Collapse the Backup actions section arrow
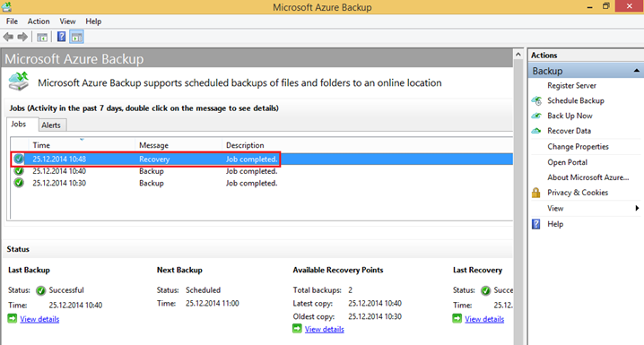The height and width of the screenshot is (345, 644). coord(636,71)
